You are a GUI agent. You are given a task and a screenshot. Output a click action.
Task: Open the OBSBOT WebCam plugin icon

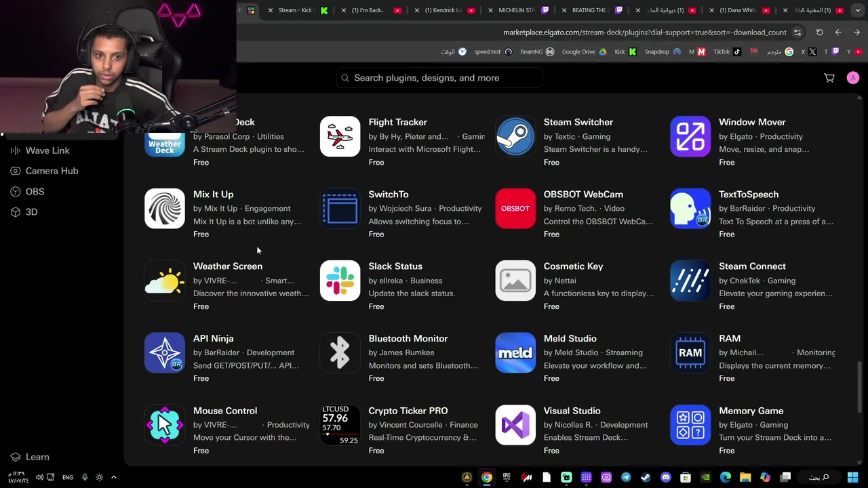pos(515,208)
